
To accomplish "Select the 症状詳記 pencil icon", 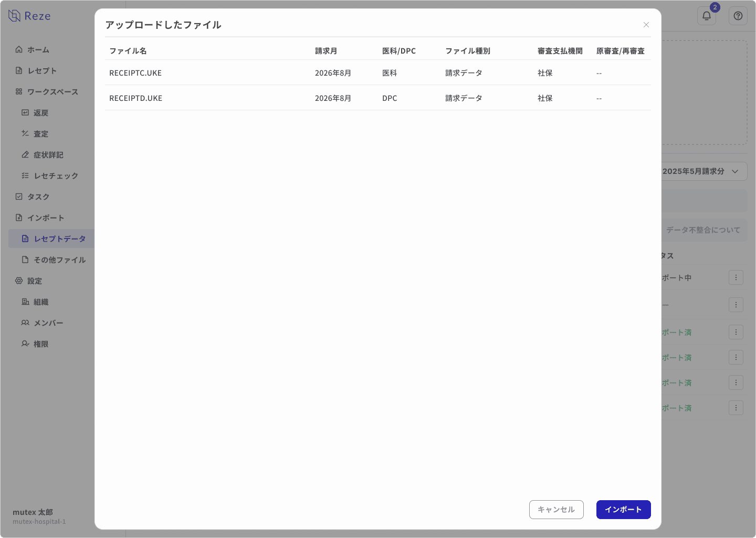I will tap(25, 154).
